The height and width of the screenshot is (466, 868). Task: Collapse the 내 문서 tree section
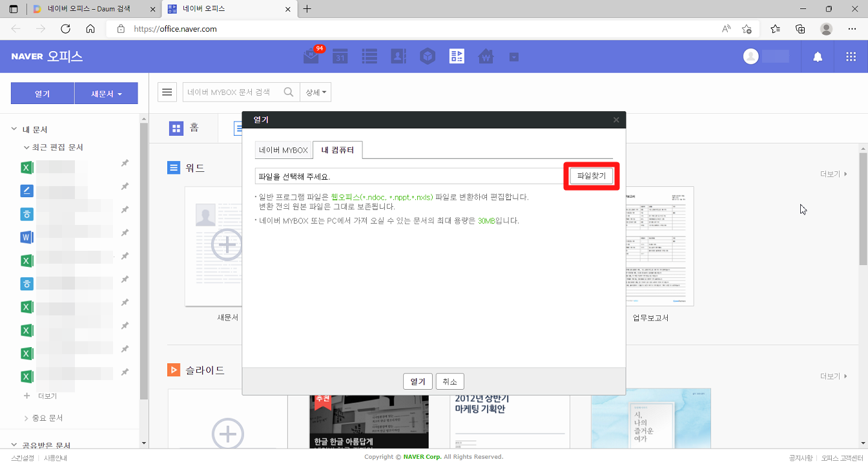point(14,129)
